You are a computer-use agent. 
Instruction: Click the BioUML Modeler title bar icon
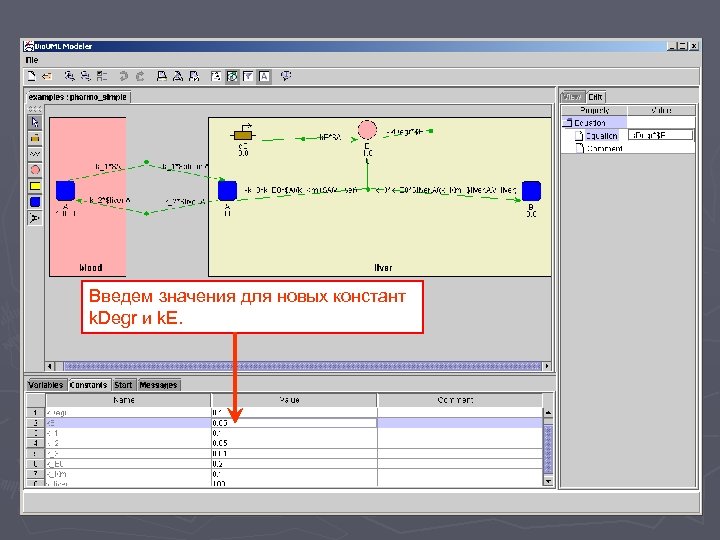click(x=29, y=46)
